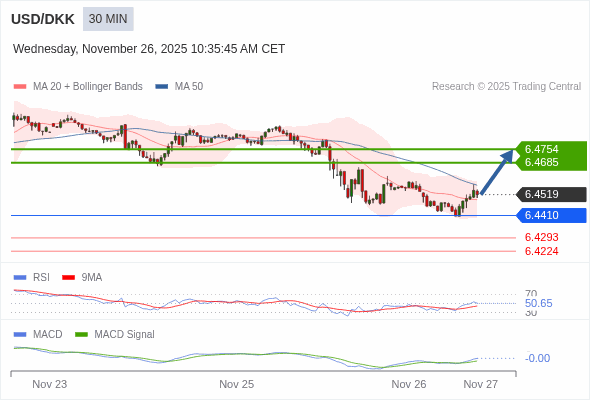This screenshot has width=590, height=400.
Task: Click the MA 20 + Bollinger Bands label
Action: pyautogui.click(x=88, y=87)
